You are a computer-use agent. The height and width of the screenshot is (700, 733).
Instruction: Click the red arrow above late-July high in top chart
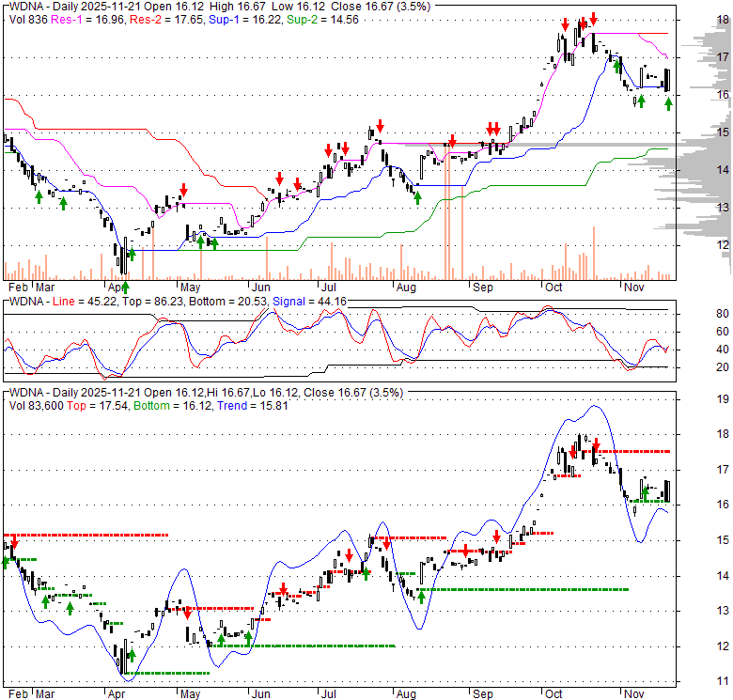point(380,126)
